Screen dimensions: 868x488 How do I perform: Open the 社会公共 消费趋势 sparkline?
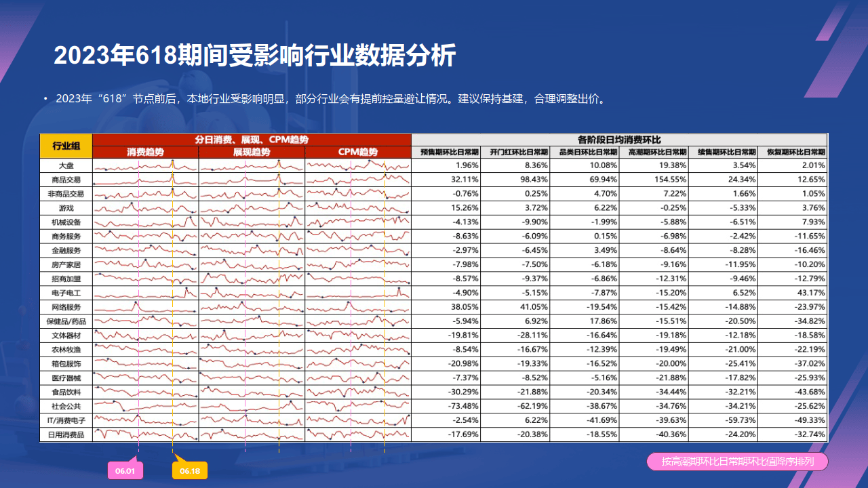[146, 406]
